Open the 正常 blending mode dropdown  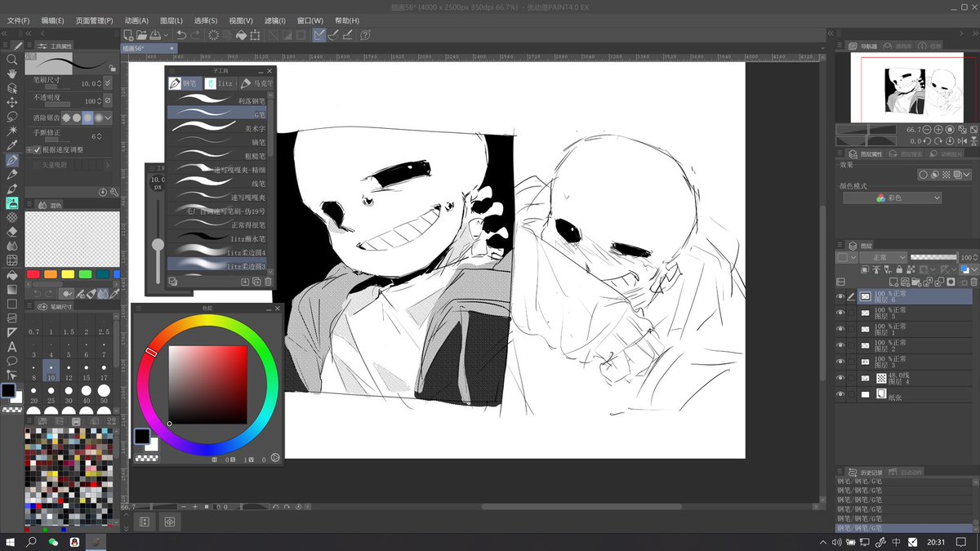click(x=883, y=257)
